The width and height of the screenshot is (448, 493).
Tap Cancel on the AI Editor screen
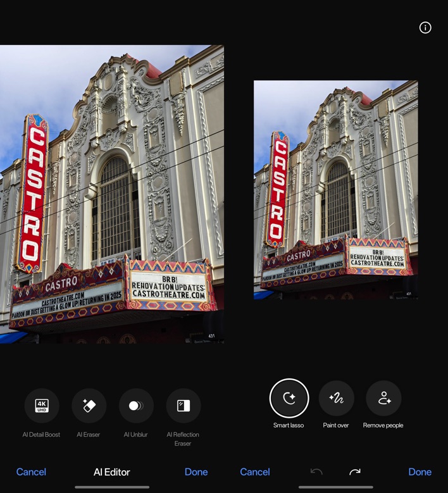click(31, 471)
